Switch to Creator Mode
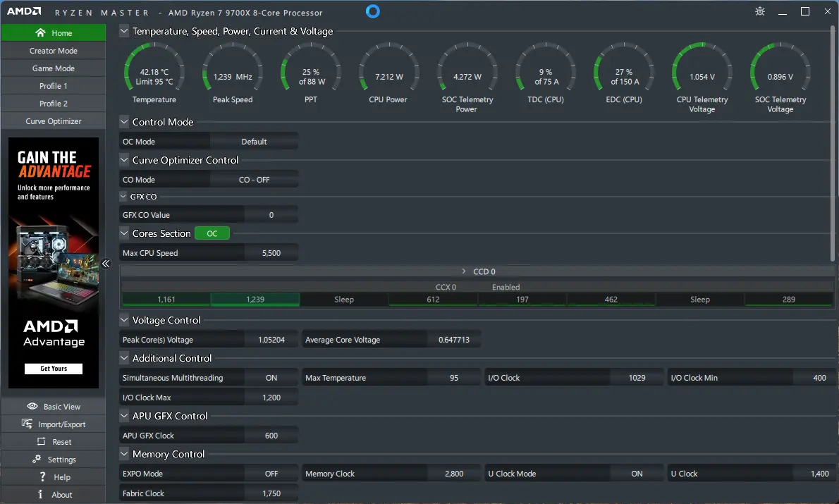The width and height of the screenshot is (839, 504). click(54, 50)
